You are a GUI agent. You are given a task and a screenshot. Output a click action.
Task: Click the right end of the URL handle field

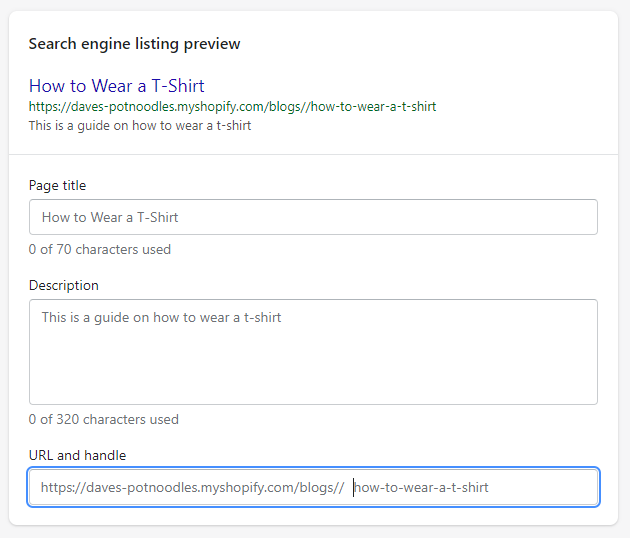tap(579, 487)
